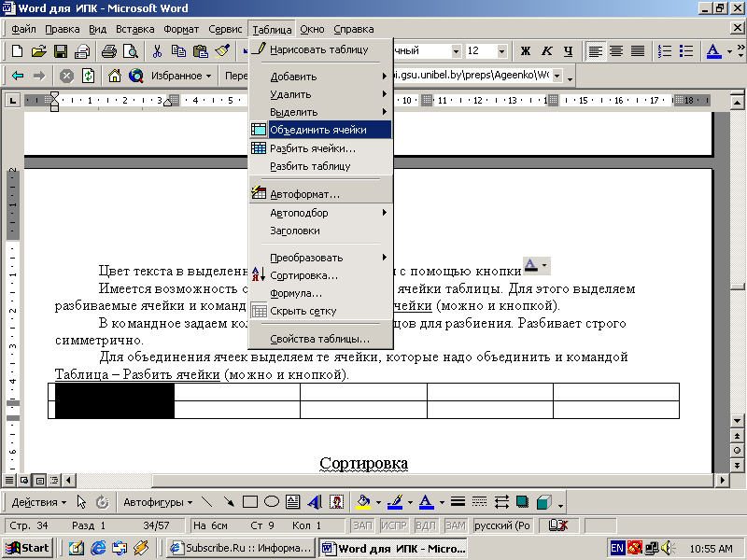The width and height of the screenshot is (747, 560).
Task: Open the Start Page house icon
Action: tap(114, 76)
